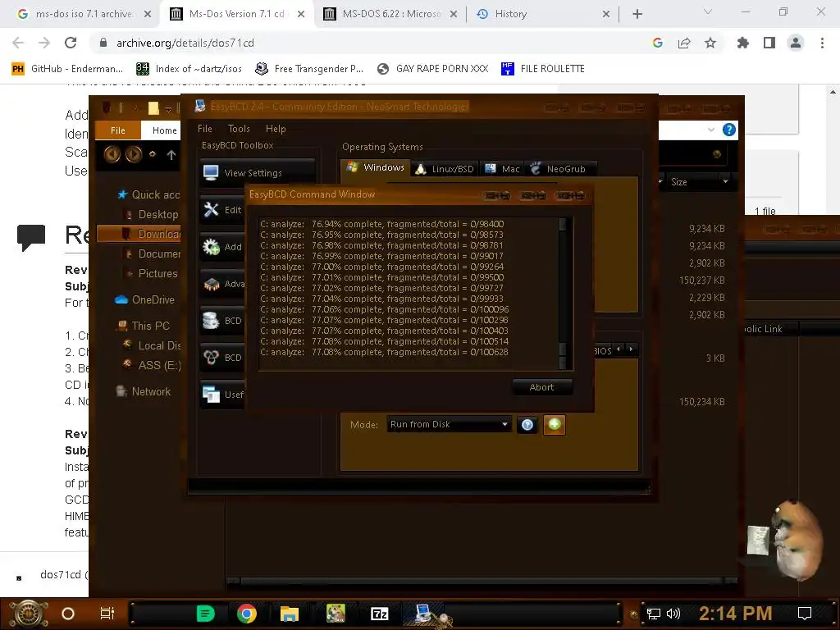Reload the archive.org page

point(71,43)
